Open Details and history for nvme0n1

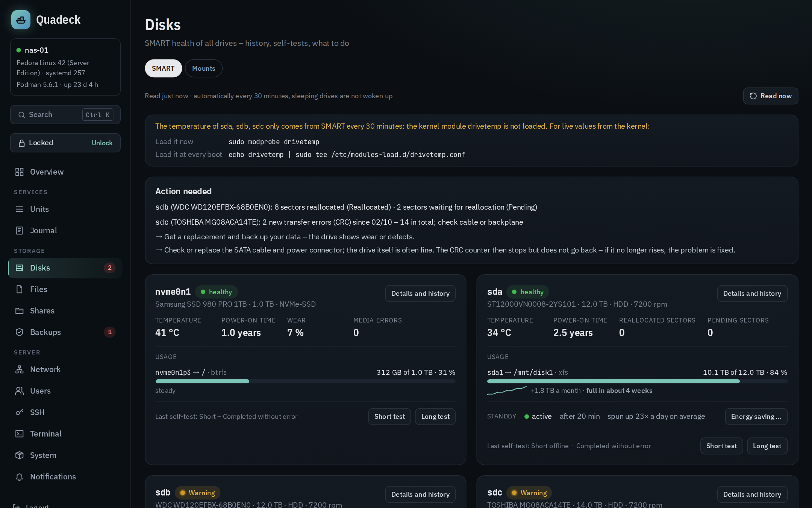click(420, 294)
